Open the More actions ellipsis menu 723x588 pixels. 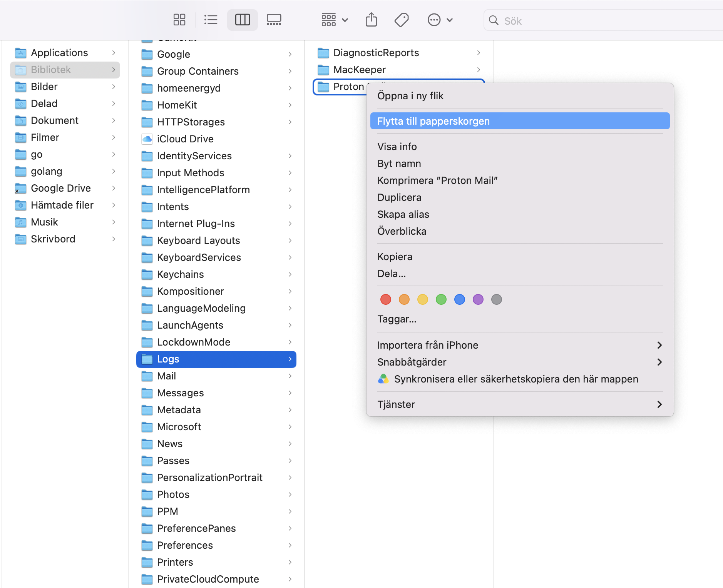click(440, 20)
